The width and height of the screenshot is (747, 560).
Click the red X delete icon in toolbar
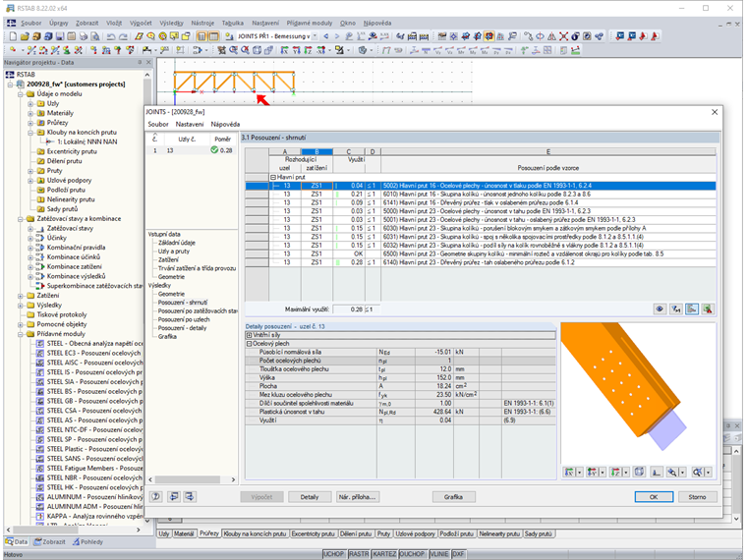[x=563, y=36]
